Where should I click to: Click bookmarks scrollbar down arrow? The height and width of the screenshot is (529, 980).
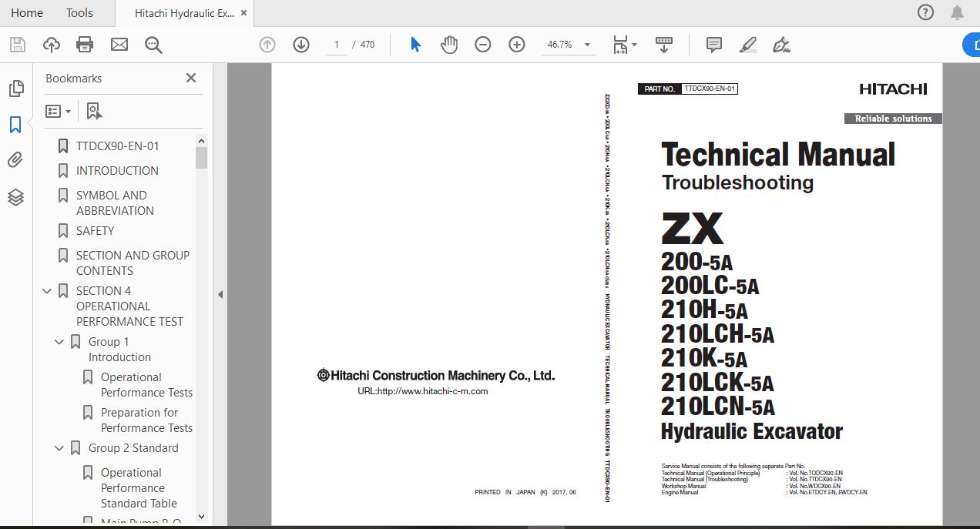(x=202, y=517)
